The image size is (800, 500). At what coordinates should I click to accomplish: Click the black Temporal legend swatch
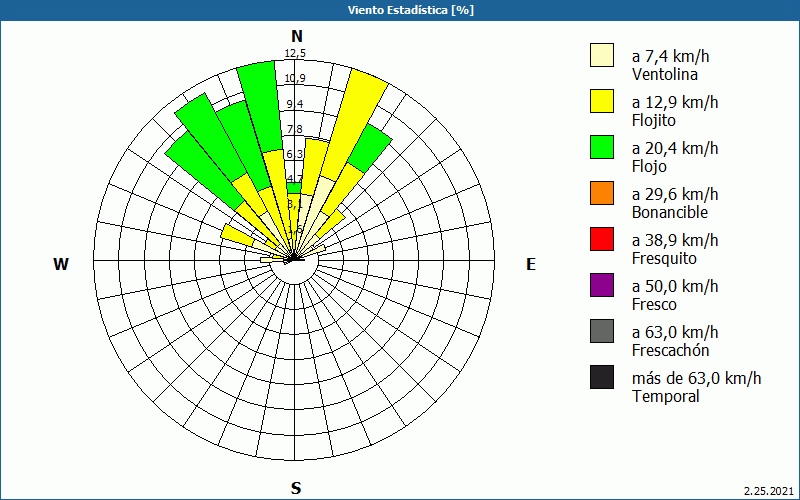[602, 377]
